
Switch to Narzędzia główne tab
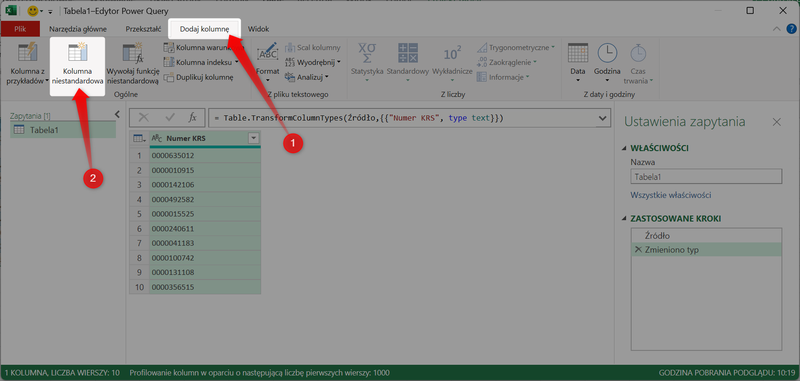point(78,29)
